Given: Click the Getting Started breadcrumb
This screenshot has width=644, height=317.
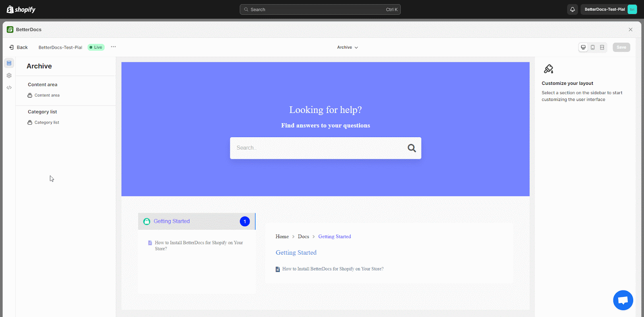Looking at the screenshot, I should click(x=334, y=237).
